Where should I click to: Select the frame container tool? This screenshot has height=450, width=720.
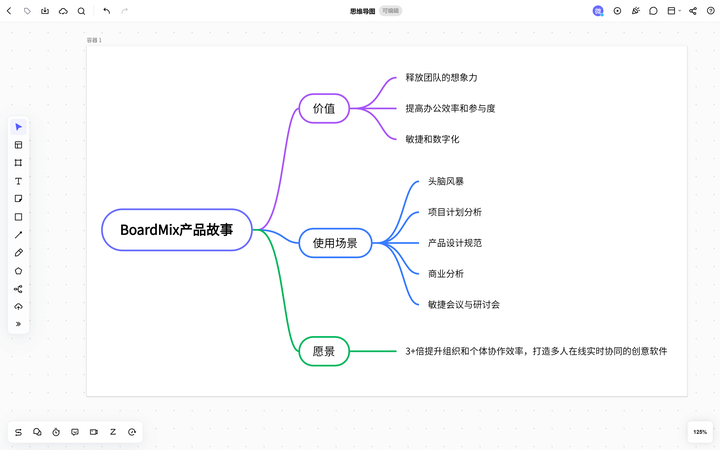click(18, 163)
